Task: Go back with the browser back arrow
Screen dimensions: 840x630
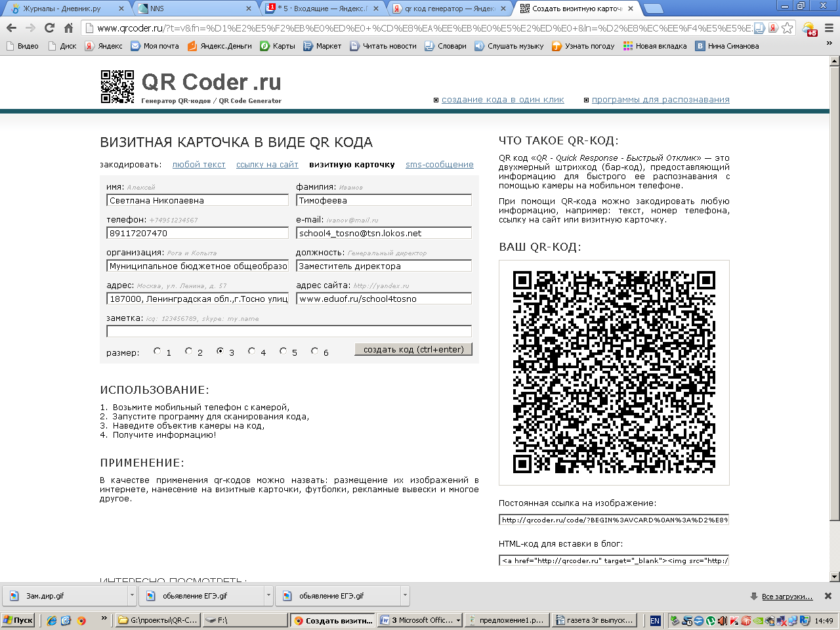Action: point(11,28)
